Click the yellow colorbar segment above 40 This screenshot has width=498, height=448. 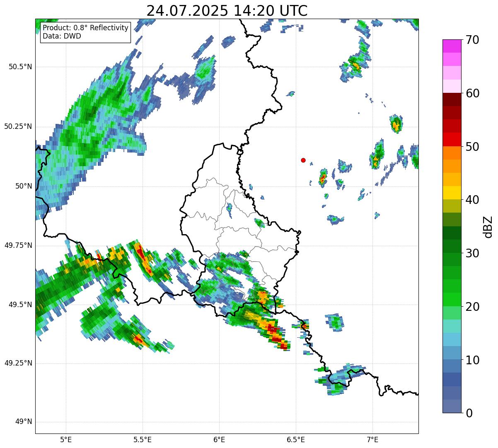(x=452, y=193)
